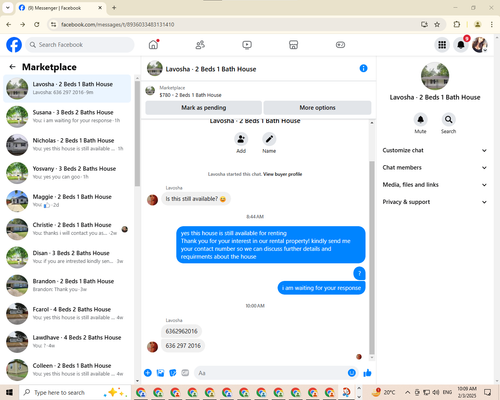Image resolution: width=500 pixels, height=400 pixels.
Task: Open Christie - 2 Beds 1 Bath House chat
Action: [67, 229]
